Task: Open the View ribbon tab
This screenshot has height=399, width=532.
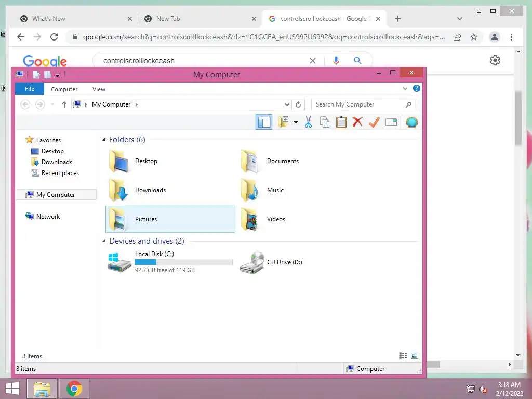Action: click(x=99, y=89)
